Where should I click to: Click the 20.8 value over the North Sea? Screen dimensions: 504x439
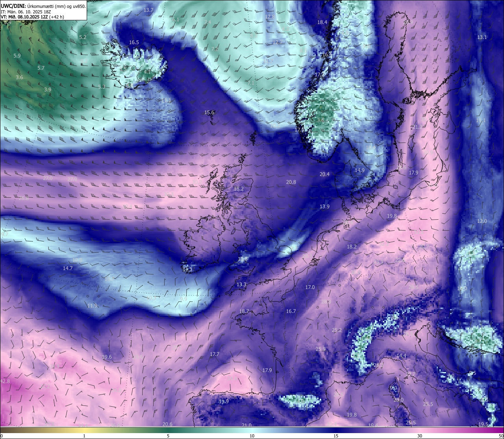291,182
